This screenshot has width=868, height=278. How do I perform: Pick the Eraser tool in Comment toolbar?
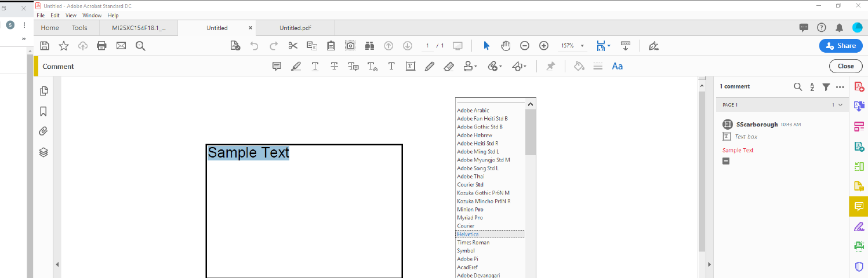click(x=448, y=67)
